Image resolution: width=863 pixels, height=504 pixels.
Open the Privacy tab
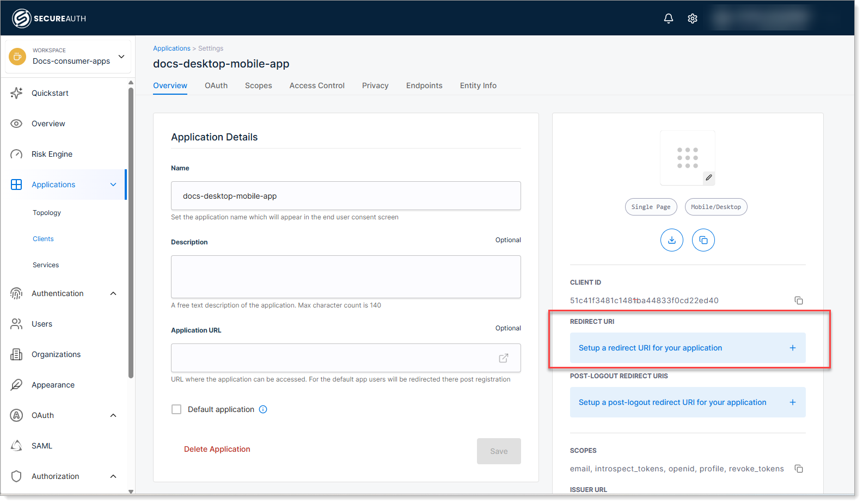coord(375,85)
